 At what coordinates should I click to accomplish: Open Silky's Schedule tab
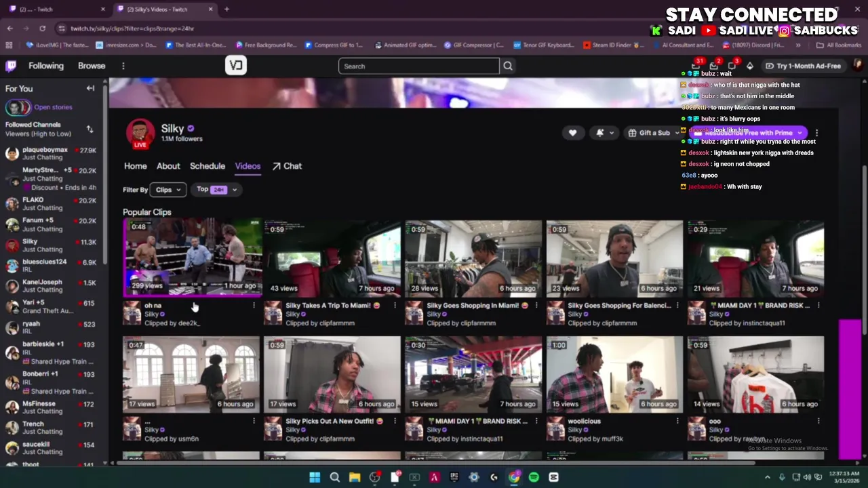[x=208, y=166]
